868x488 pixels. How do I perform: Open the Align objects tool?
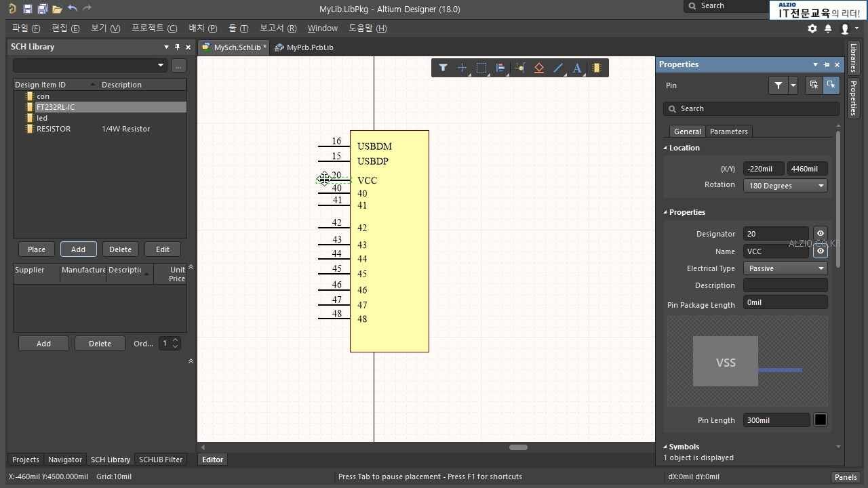click(500, 68)
